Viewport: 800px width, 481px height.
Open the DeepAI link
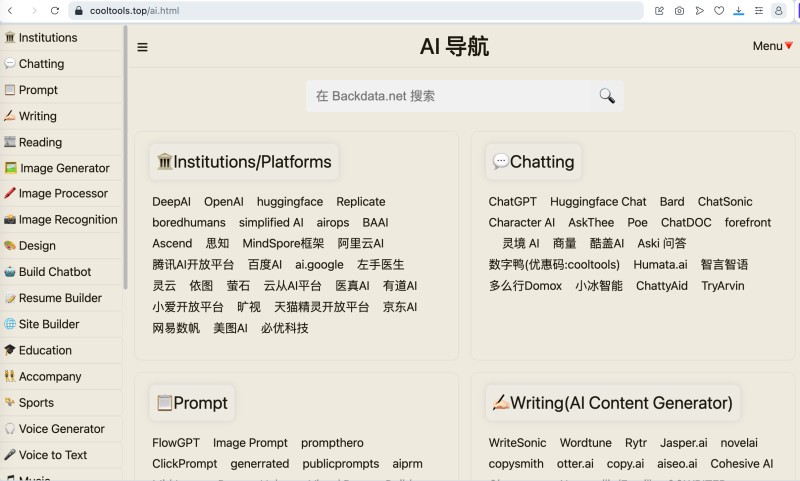point(171,201)
